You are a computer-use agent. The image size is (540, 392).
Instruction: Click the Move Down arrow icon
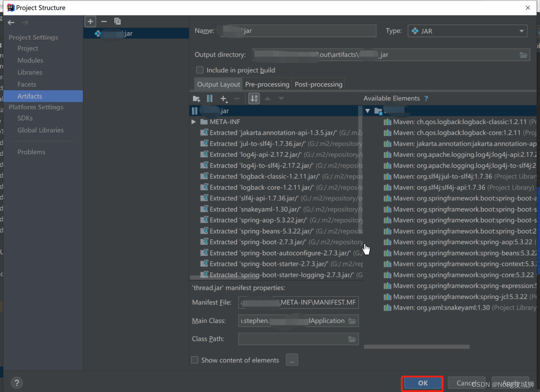281,99
